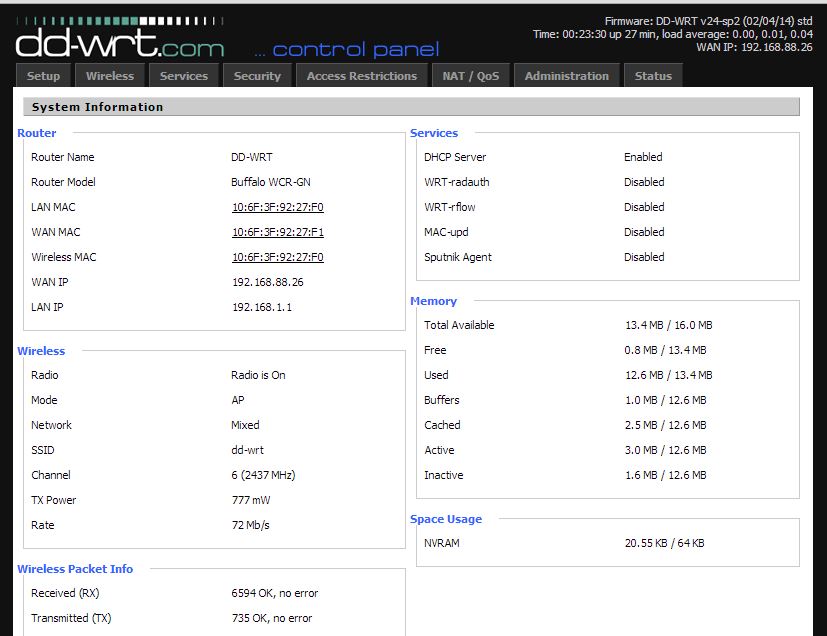Select the Transmitted value 735 OK, no error
The image size is (827, 636).
[x=272, y=618]
